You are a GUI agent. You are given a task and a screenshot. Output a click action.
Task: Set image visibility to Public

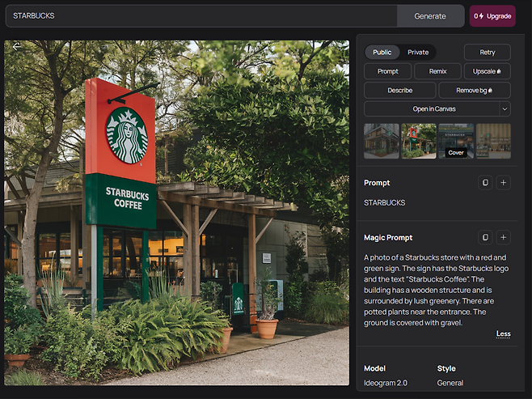point(382,53)
